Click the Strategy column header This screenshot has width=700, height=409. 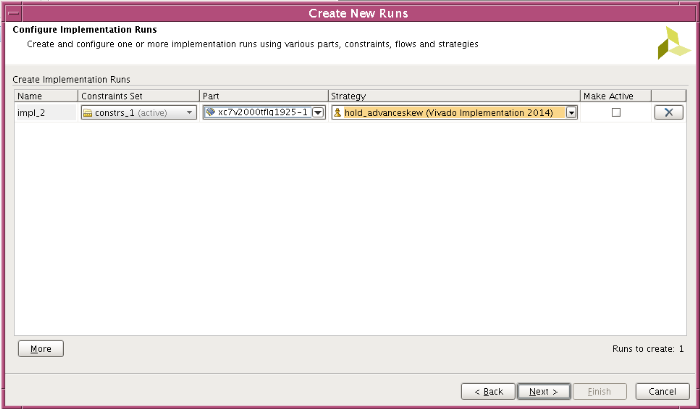[x=454, y=96]
